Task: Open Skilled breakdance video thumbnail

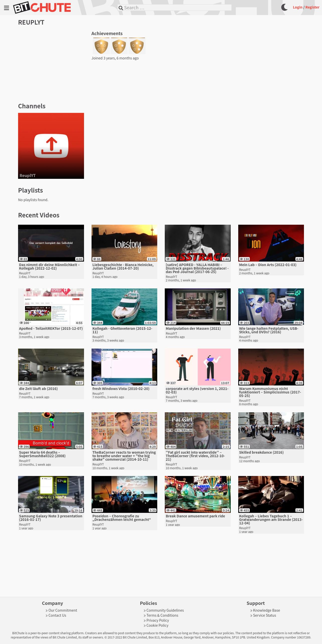Action: [x=271, y=431]
